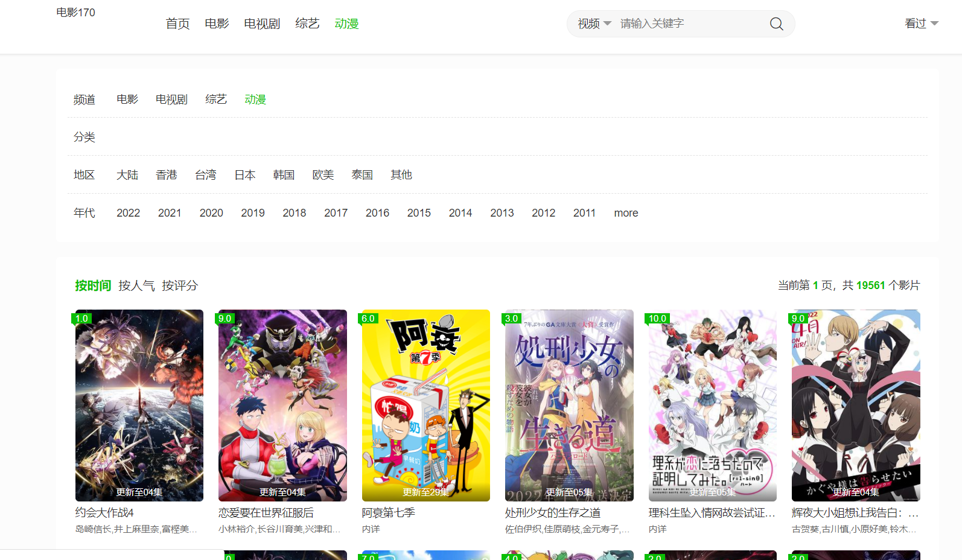The height and width of the screenshot is (560, 962).
Task: Filter by year 2012
Action: tap(544, 213)
